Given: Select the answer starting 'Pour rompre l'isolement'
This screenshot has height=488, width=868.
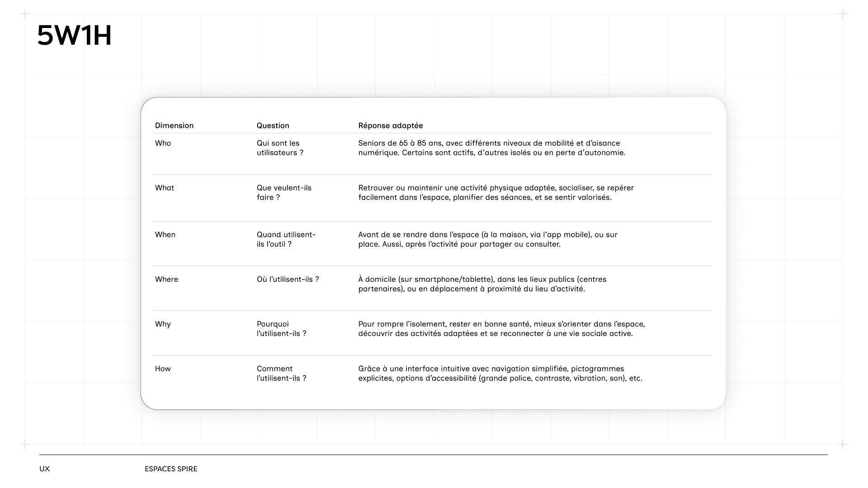Looking at the screenshot, I should click(x=501, y=328).
